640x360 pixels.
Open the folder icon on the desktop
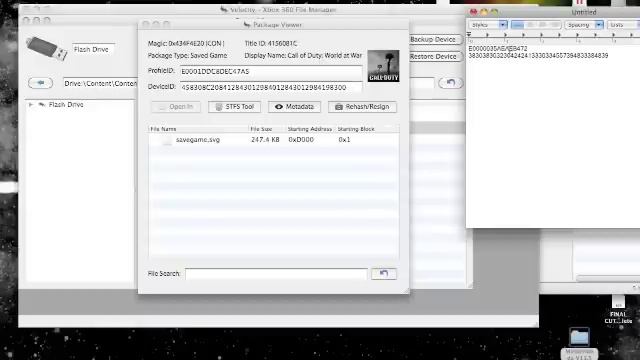[580, 337]
